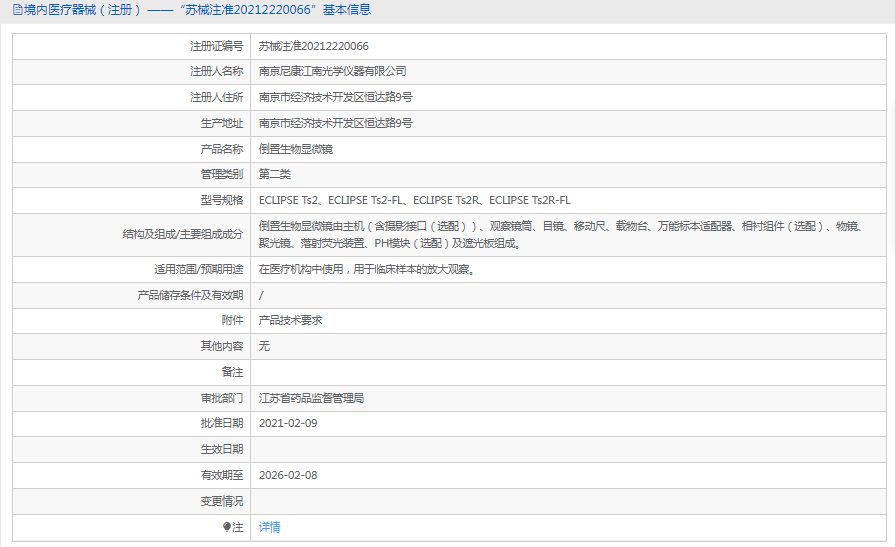Click the 生产地址 address value
The height and width of the screenshot is (547, 895).
(336, 123)
